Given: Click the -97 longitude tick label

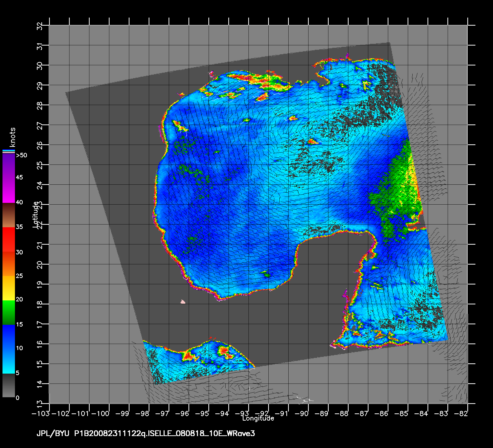Looking at the screenshot, I should click(x=162, y=414).
